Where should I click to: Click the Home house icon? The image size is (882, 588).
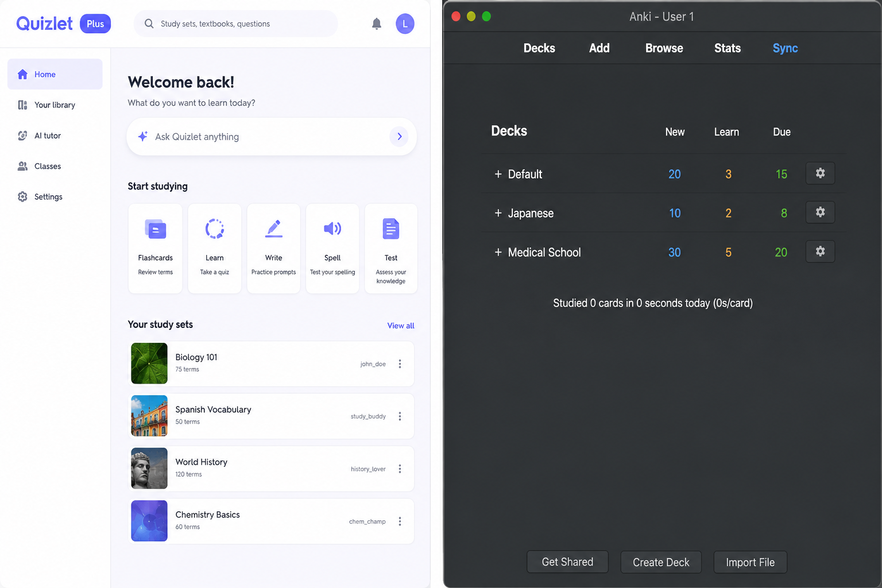coord(22,74)
